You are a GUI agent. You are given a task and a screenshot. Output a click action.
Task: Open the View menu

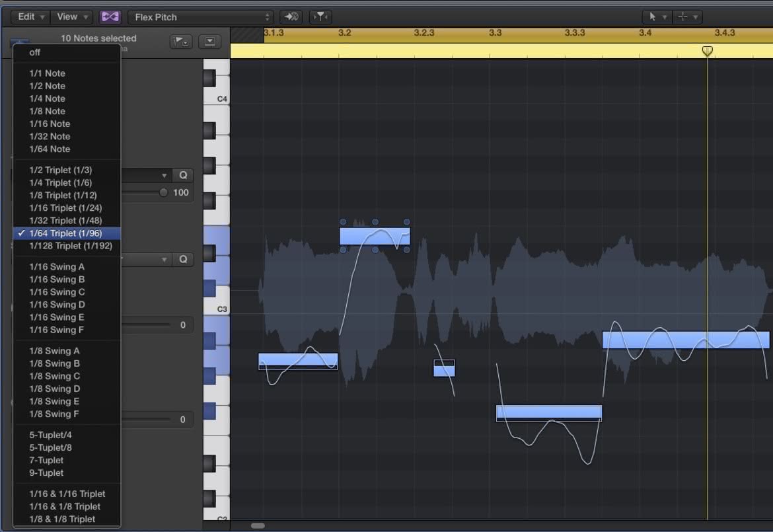(72, 17)
